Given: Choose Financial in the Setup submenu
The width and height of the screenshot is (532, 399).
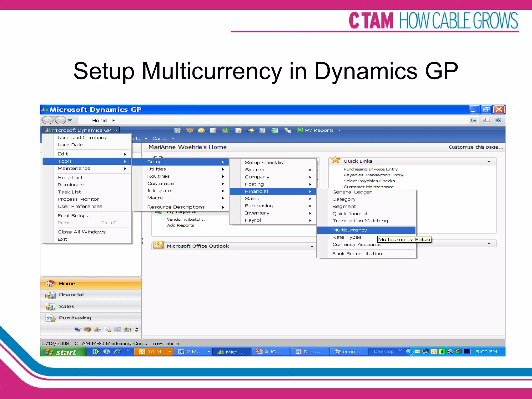Looking at the screenshot, I should 273,191.
